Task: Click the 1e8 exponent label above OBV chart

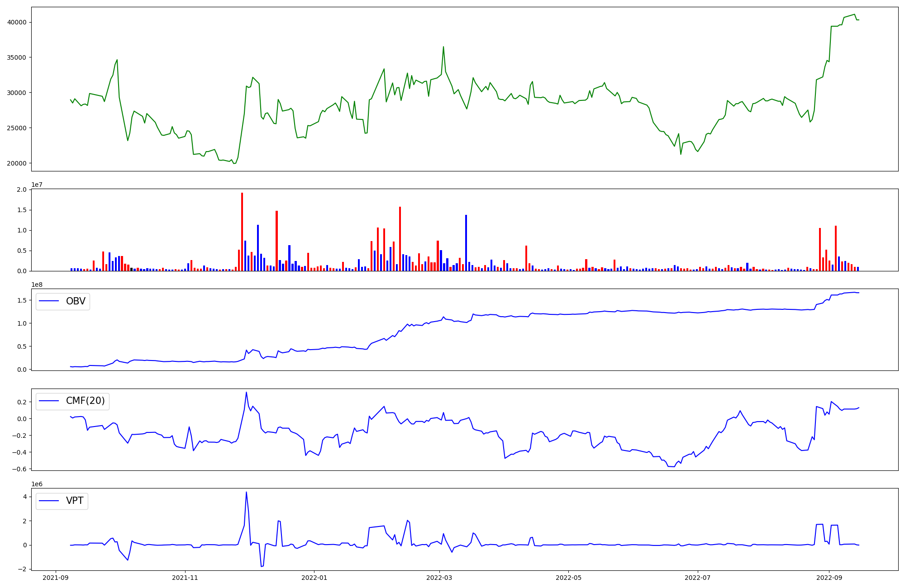Action: pyautogui.click(x=37, y=285)
